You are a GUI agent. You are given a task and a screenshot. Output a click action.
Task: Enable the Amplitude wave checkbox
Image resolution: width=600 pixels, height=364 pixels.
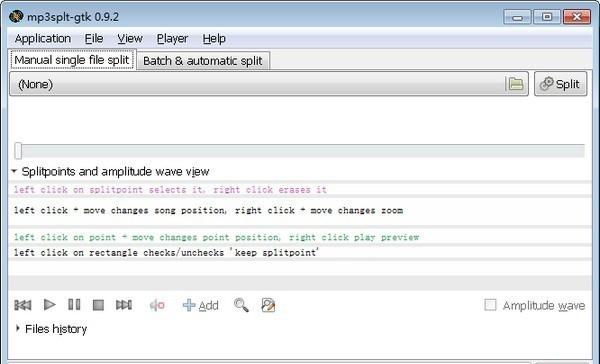tap(490, 305)
